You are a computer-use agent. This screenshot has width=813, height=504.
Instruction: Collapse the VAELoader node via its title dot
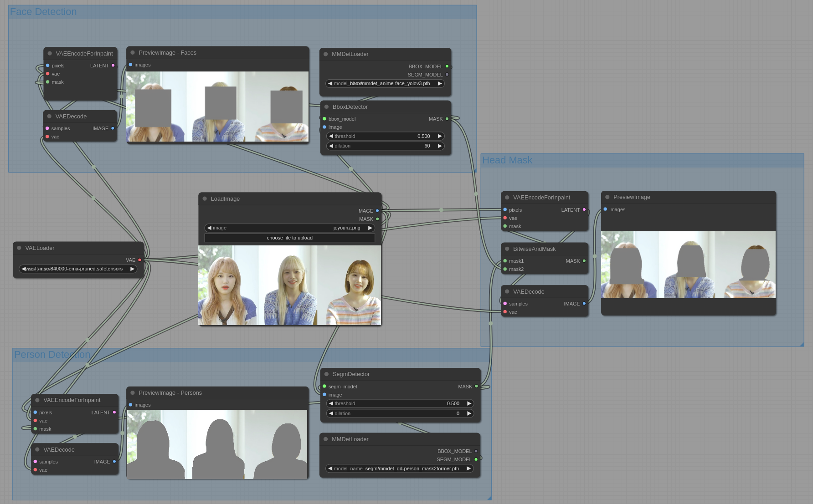point(19,248)
